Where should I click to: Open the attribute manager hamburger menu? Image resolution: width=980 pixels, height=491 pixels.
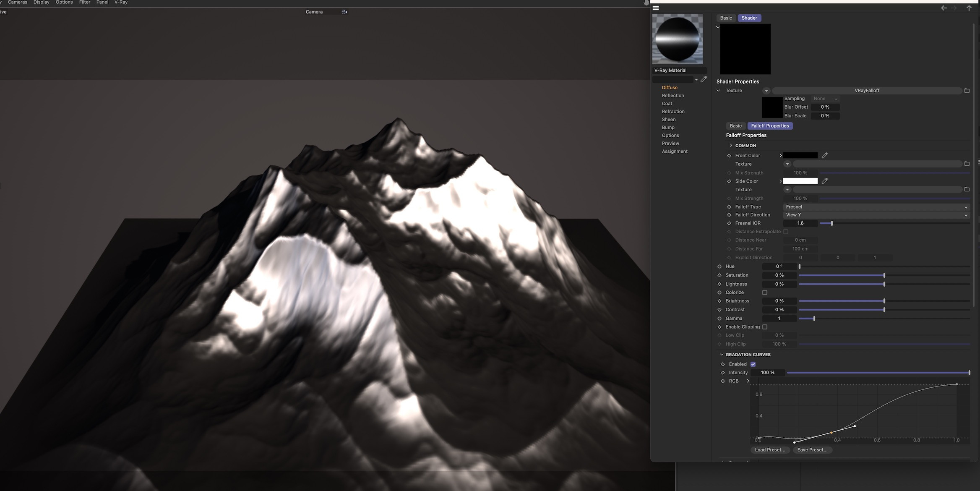656,8
